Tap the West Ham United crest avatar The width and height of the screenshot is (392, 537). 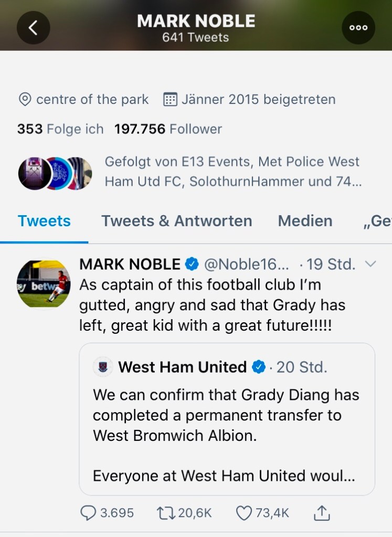click(x=103, y=367)
